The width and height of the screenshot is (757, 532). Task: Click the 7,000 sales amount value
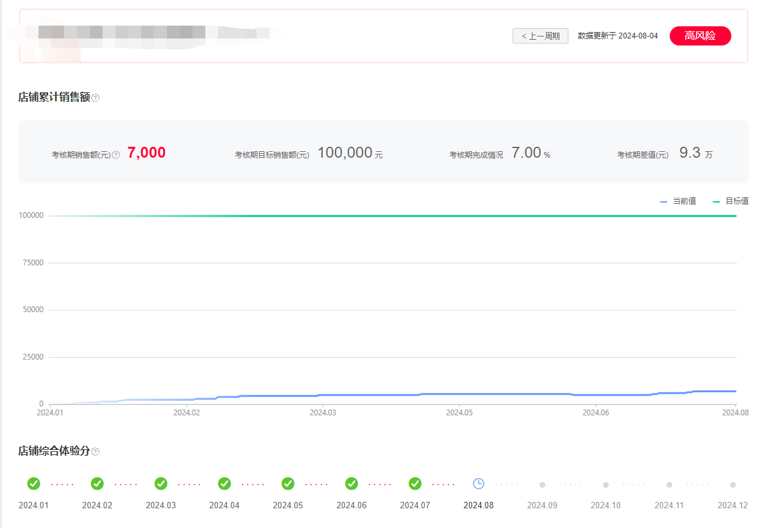click(x=146, y=153)
